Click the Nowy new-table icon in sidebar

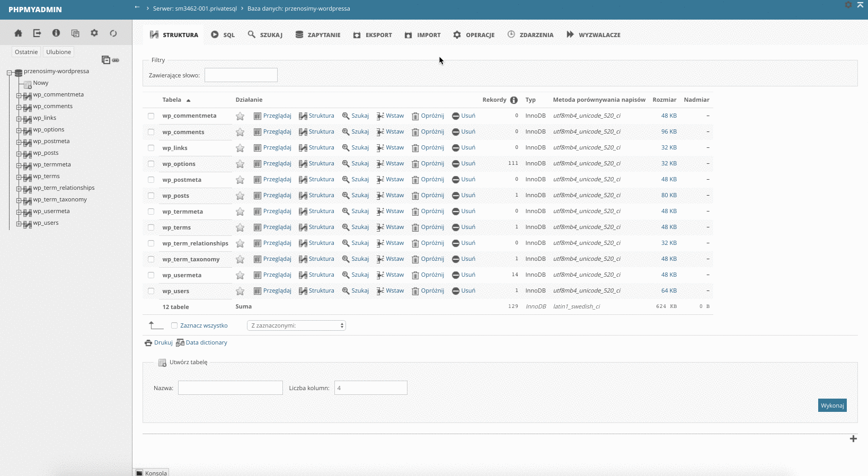click(x=28, y=84)
